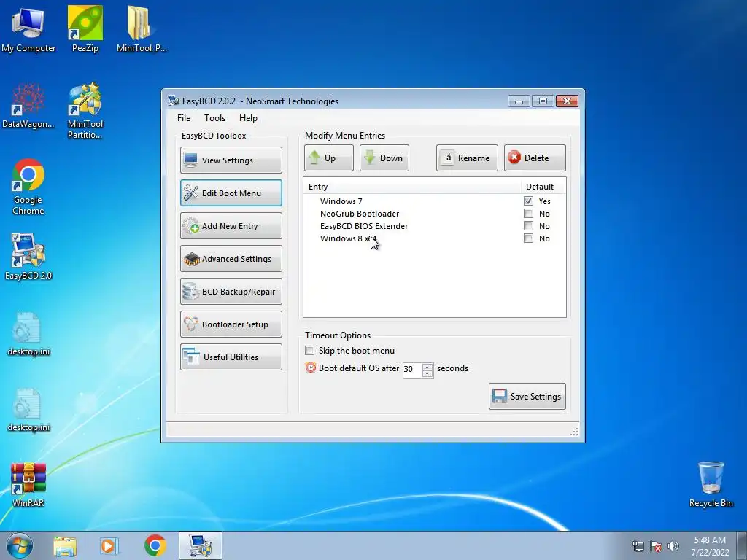The image size is (747, 560).
Task: Select the first desktop.ini file icon
Action: click(28, 333)
